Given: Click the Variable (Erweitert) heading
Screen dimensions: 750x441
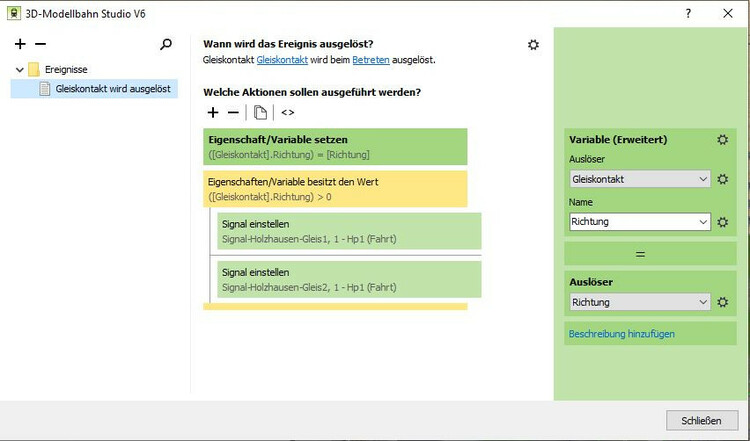Looking at the screenshot, I should tap(618, 140).
